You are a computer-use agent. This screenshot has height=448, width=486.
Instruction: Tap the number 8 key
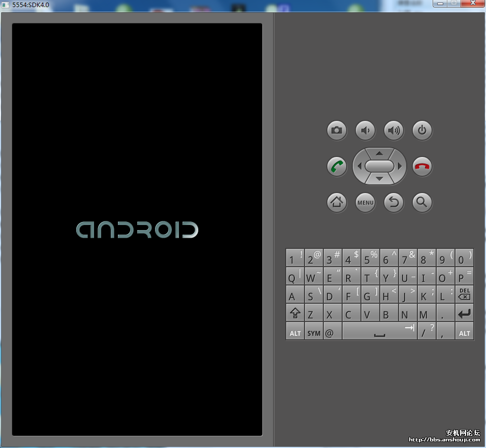coord(427,258)
